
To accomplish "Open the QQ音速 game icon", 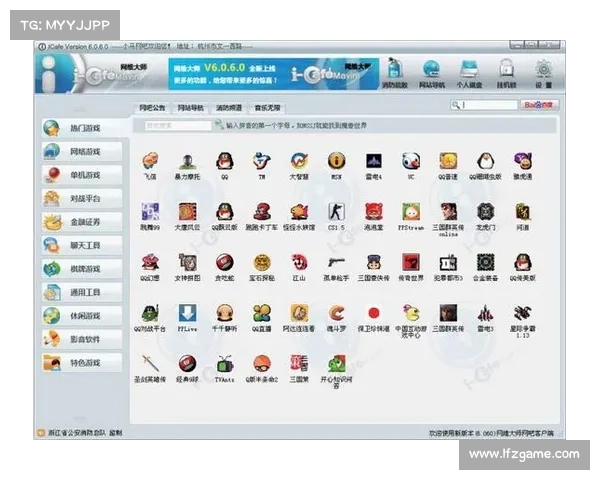I will click(x=448, y=162).
